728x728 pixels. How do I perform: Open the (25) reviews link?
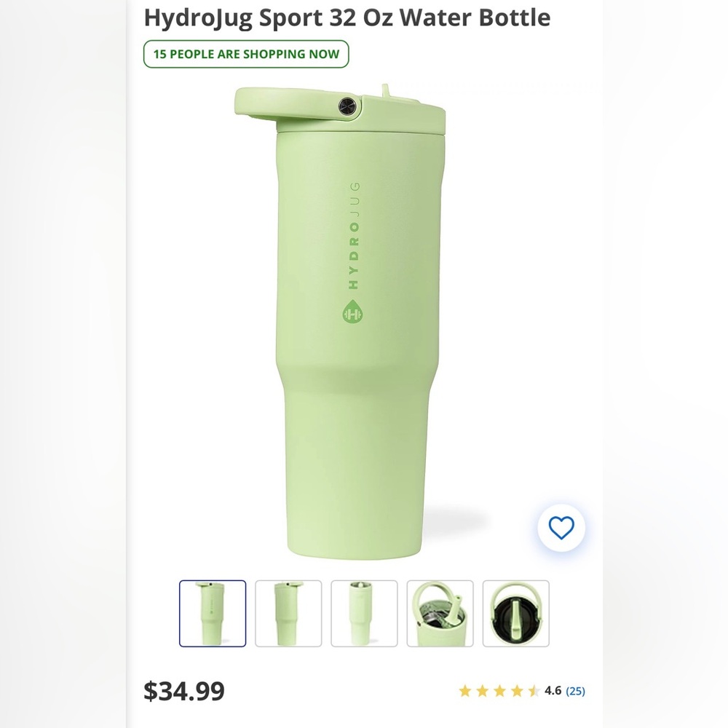[x=575, y=691]
